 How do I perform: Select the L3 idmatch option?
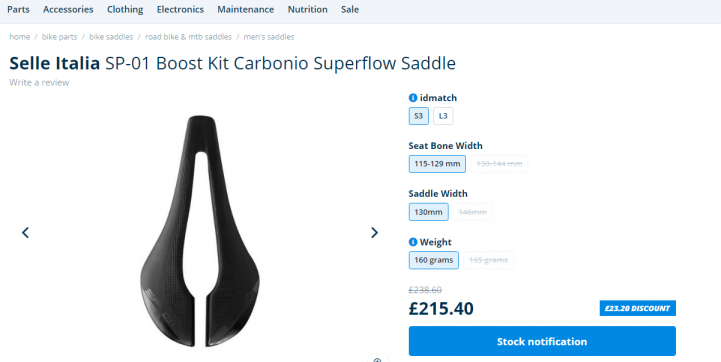pyautogui.click(x=443, y=116)
